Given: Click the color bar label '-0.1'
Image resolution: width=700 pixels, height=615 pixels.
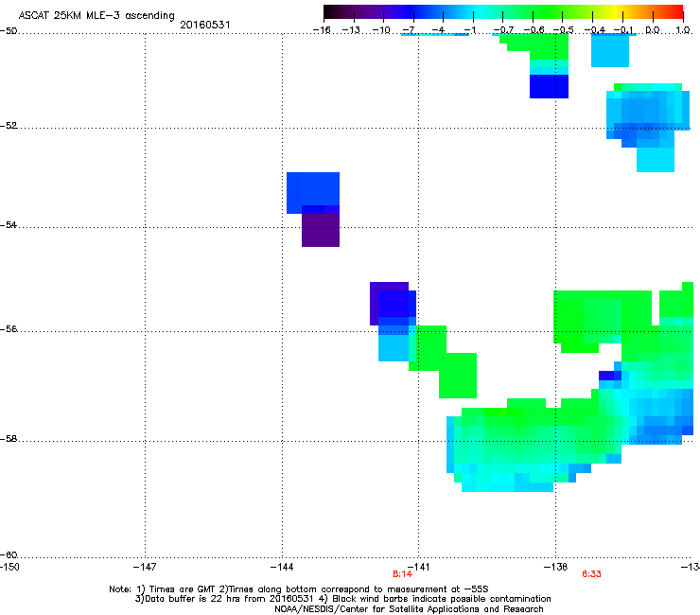Looking at the screenshot, I should tap(623, 30).
